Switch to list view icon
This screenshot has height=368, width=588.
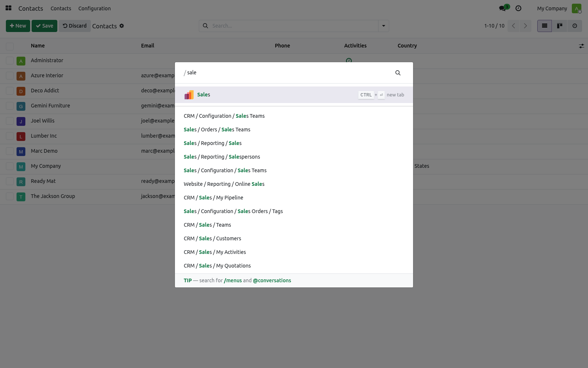(x=545, y=26)
